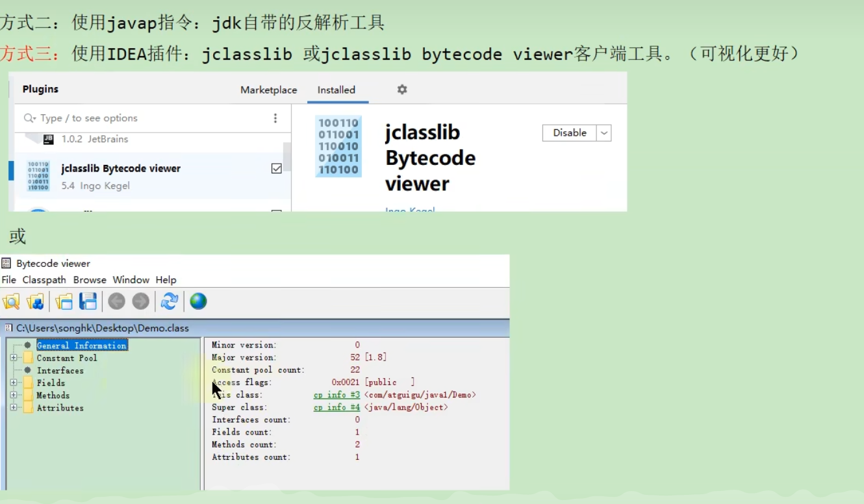Expand the Methods tree node
Screen dimensions: 864x504
14,395
